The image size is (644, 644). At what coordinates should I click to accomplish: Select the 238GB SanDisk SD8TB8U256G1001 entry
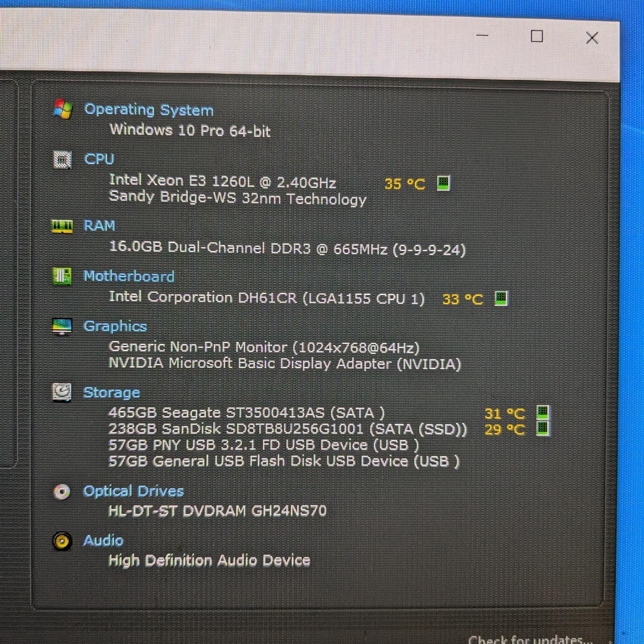(x=288, y=429)
